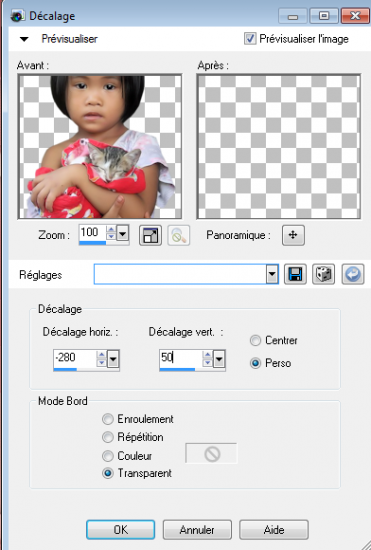Select the Perso radio button
The width and height of the screenshot is (371, 550).
coord(255,363)
